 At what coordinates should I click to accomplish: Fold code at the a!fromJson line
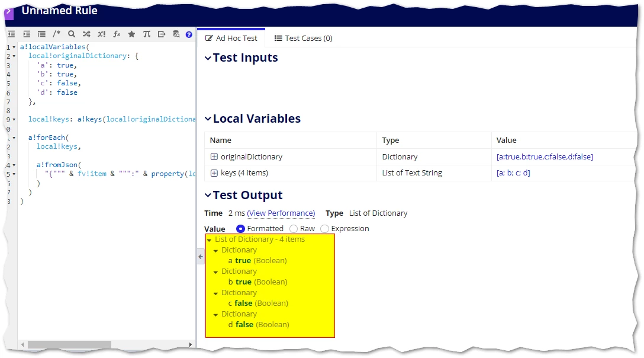pyautogui.click(x=14, y=165)
